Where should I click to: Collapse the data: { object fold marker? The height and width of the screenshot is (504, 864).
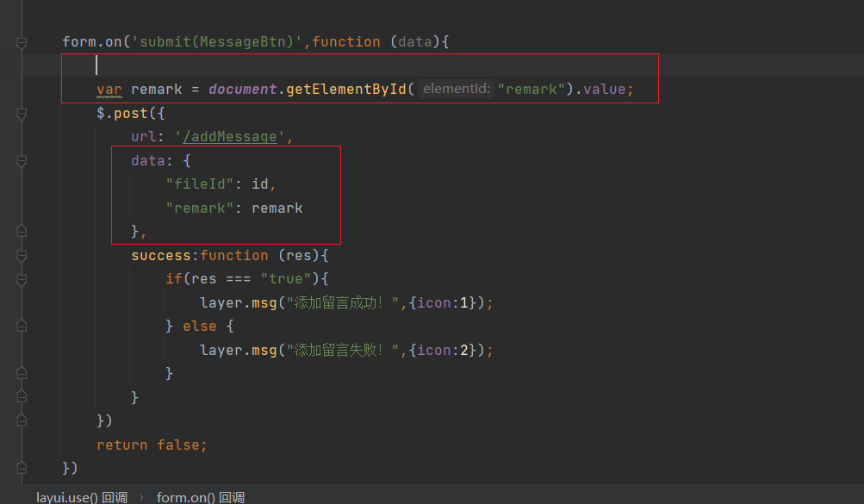(x=22, y=161)
